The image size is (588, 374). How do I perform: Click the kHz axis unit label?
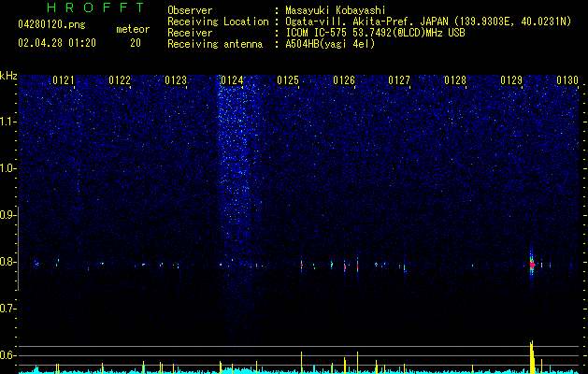click(x=8, y=76)
